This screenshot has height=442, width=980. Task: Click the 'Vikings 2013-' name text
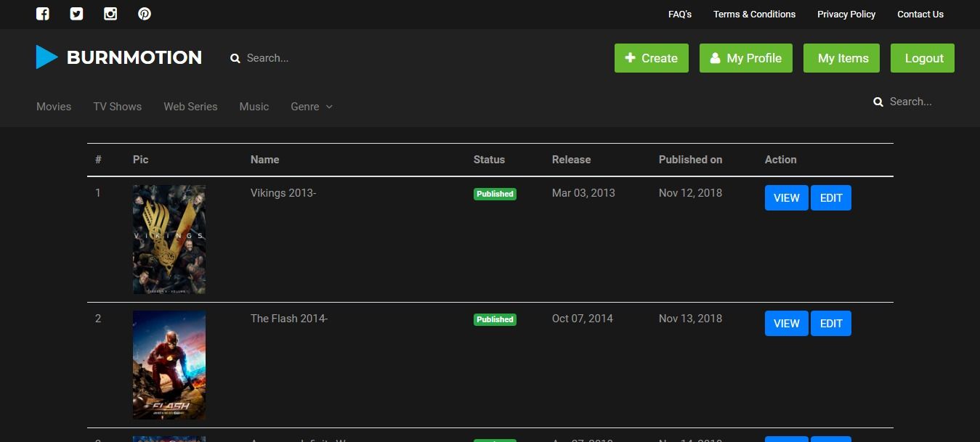tap(283, 193)
